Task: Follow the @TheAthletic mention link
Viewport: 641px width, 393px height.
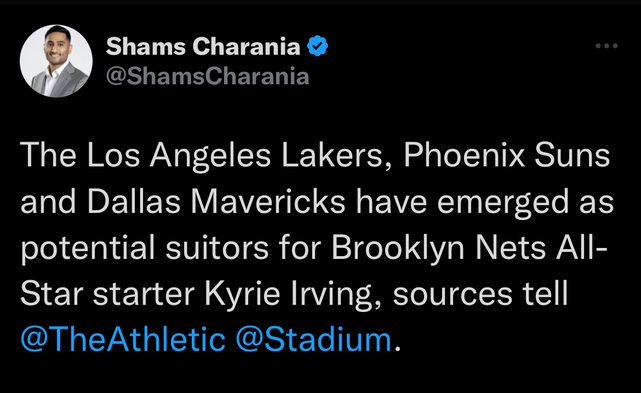Action: (123, 339)
